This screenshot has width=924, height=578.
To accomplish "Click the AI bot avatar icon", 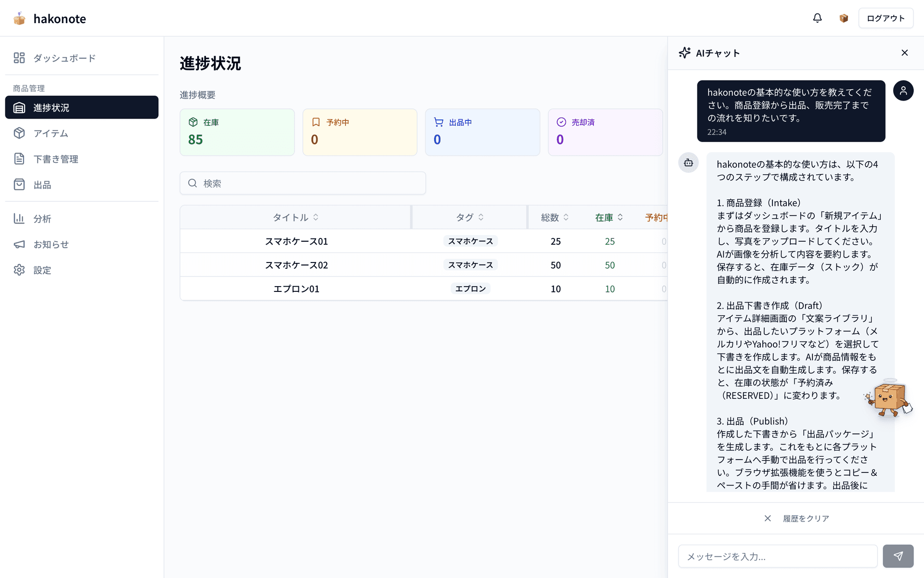I will click(x=689, y=162).
